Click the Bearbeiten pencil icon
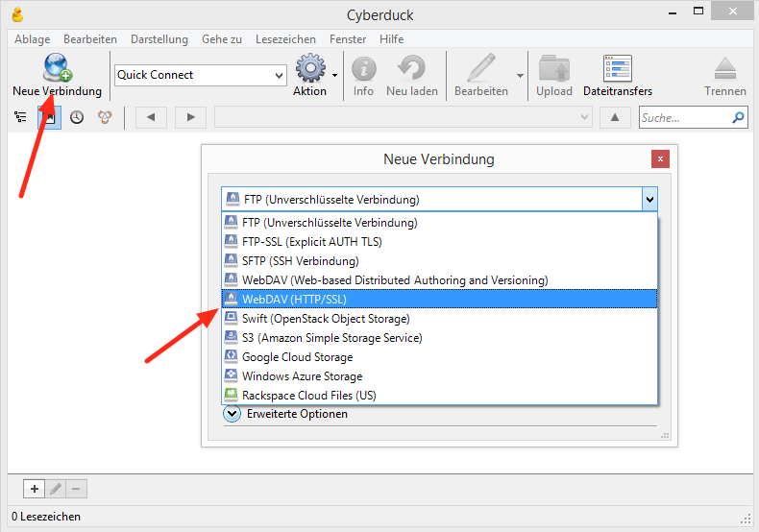Screen dimensions: 759x532 481,67
